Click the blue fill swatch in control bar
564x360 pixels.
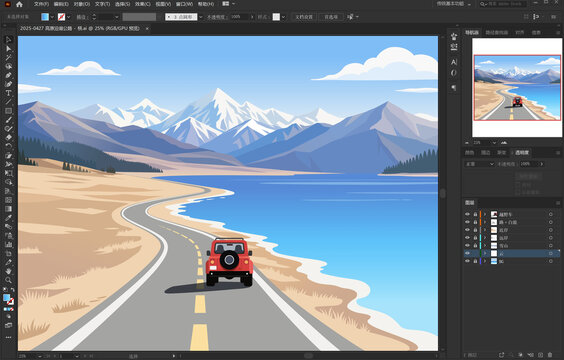(x=45, y=17)
